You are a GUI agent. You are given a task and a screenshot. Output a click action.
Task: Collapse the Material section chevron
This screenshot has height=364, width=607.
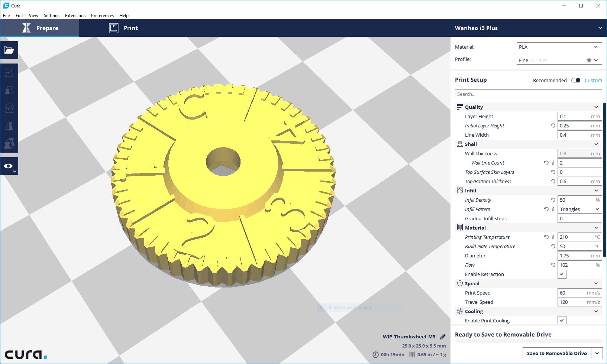click(596, 228)
